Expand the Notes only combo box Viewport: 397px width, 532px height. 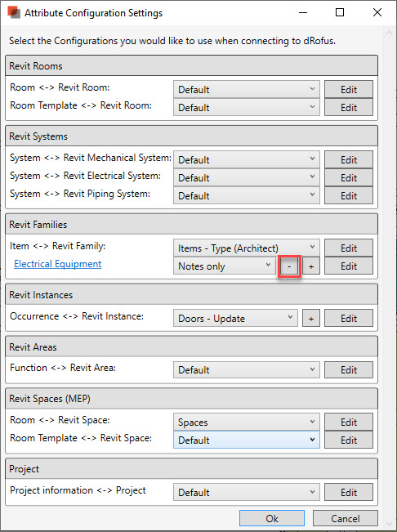click(x=225, y=266)
